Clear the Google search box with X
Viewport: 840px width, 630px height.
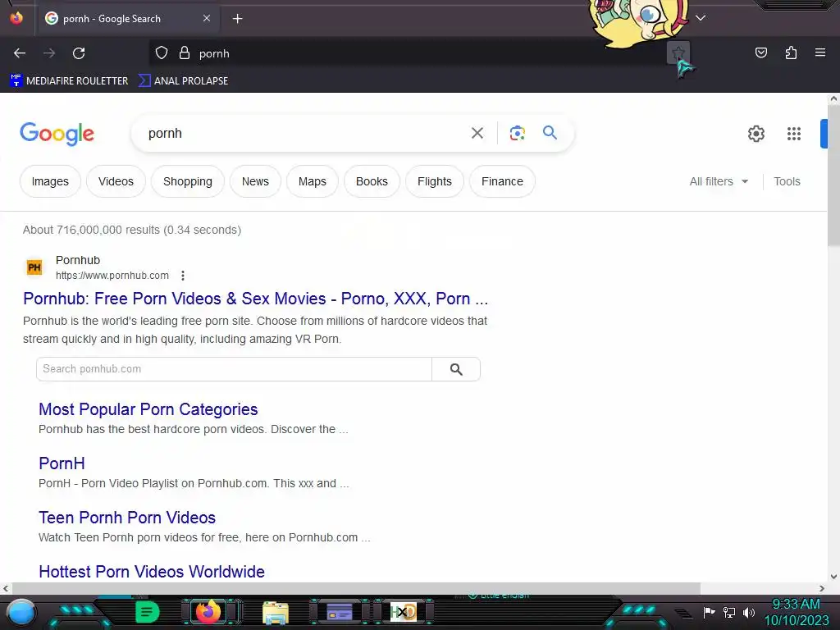[477, 133]
